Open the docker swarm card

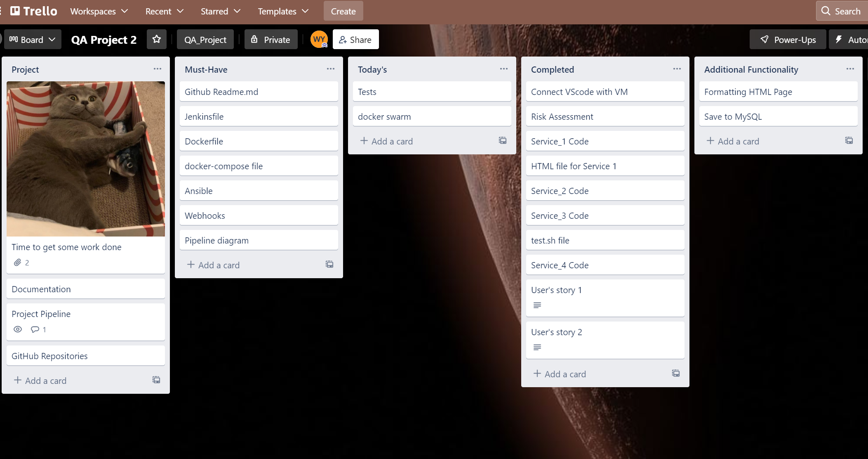click(432, 116)
